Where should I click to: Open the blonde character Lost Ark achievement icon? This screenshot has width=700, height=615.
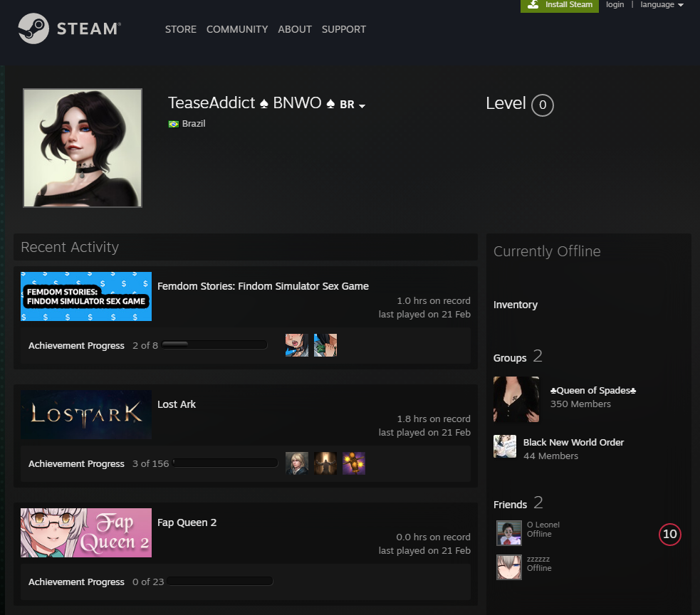(x=297, y=463)
